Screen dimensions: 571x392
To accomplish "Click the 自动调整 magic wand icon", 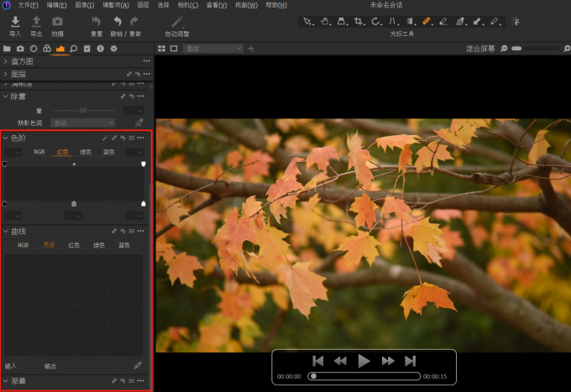I will (x=177, y=22).
